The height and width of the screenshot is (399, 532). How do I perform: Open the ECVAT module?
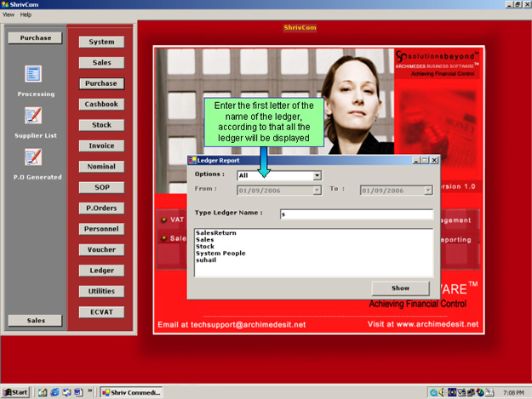pyautogui.click(x=101, y=312)
